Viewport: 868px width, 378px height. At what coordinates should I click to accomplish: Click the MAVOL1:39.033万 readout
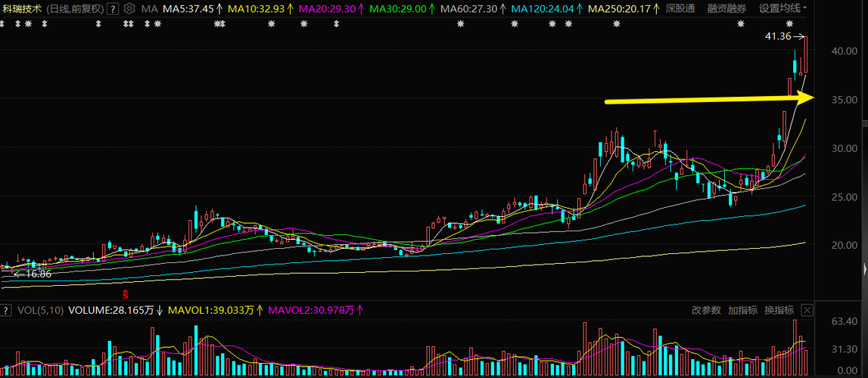[x=211, y=310]
